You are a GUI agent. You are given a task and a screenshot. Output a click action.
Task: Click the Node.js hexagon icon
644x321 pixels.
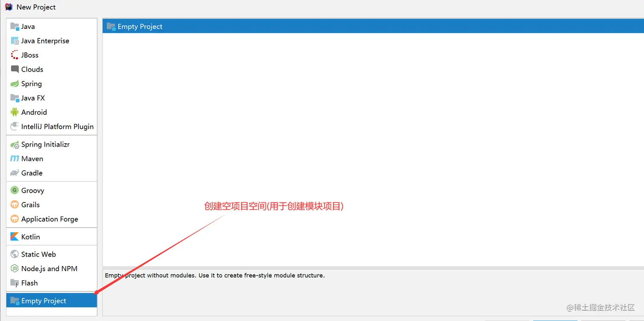pos(15,269)
